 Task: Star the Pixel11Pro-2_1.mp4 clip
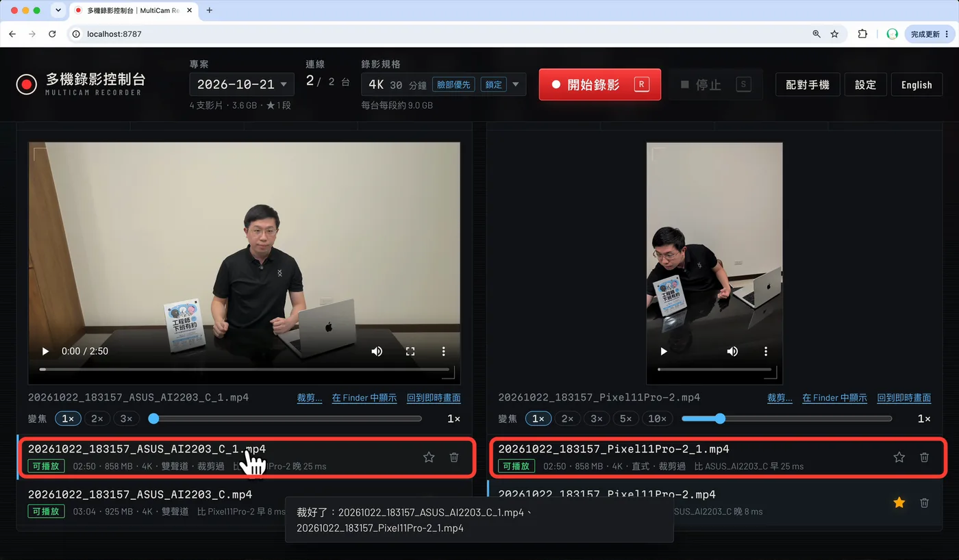899,457
